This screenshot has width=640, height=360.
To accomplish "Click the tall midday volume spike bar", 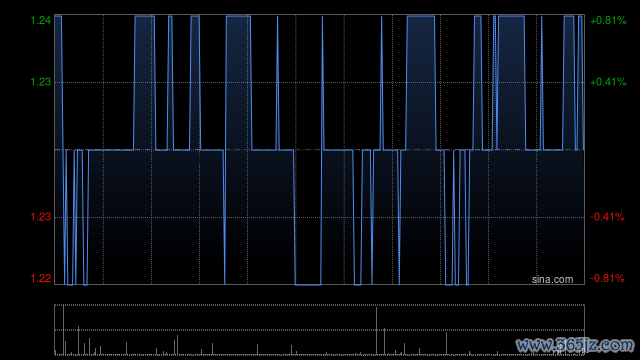I will 376,331.
